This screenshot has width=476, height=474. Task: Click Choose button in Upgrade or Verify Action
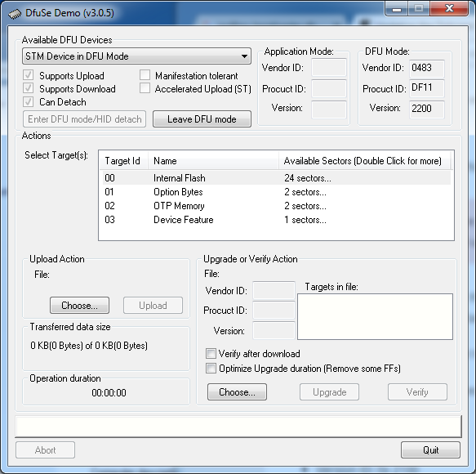tap(237, 392)
